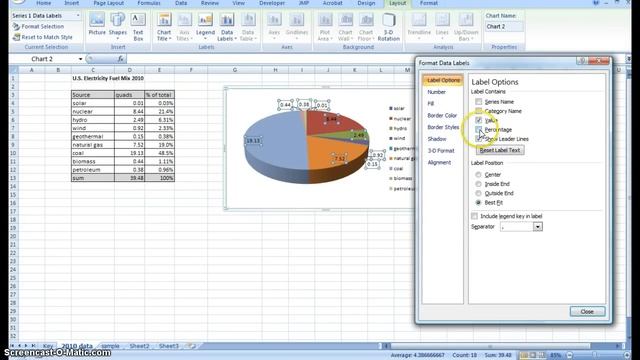Open the Legend options

[x=205, y=27]
